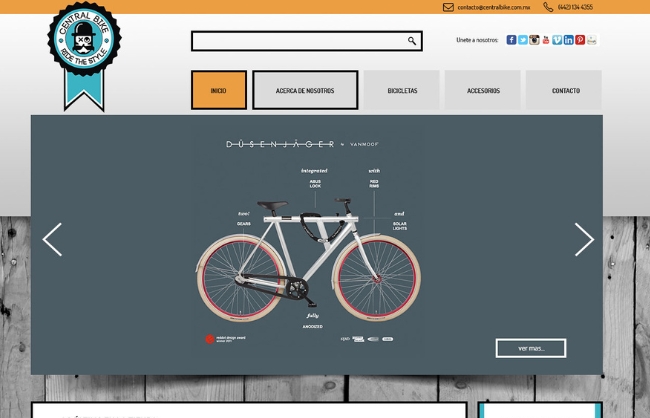Click the 'ver mas...' button
Viewport: 650px width, 418px height.
pos(531,348)
